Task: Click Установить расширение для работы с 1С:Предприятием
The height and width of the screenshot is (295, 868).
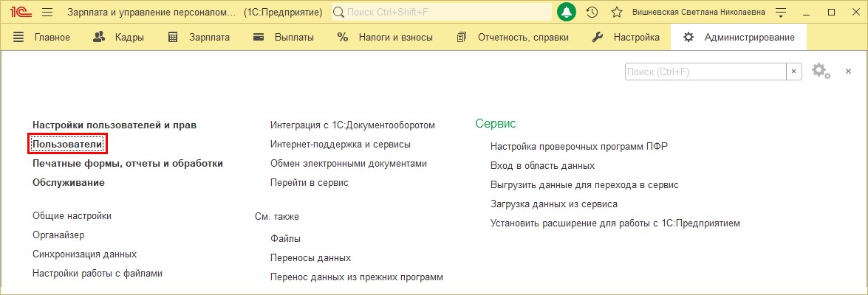Action: [x=615, y=223]
